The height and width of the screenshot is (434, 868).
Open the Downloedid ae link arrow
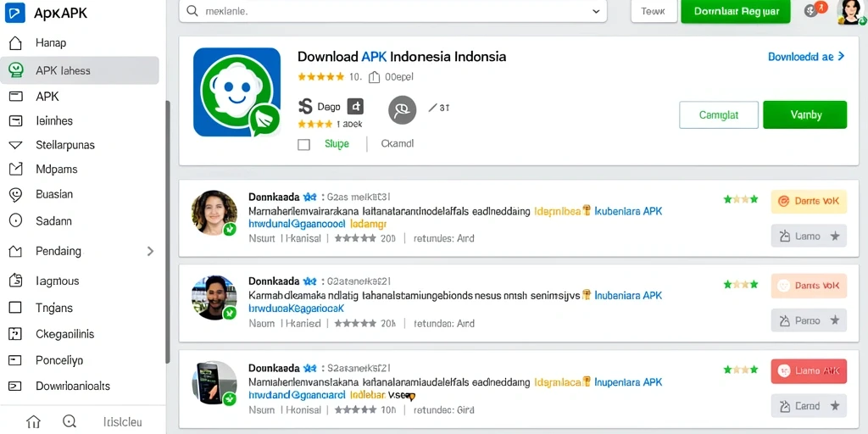(x=841, y=56)
